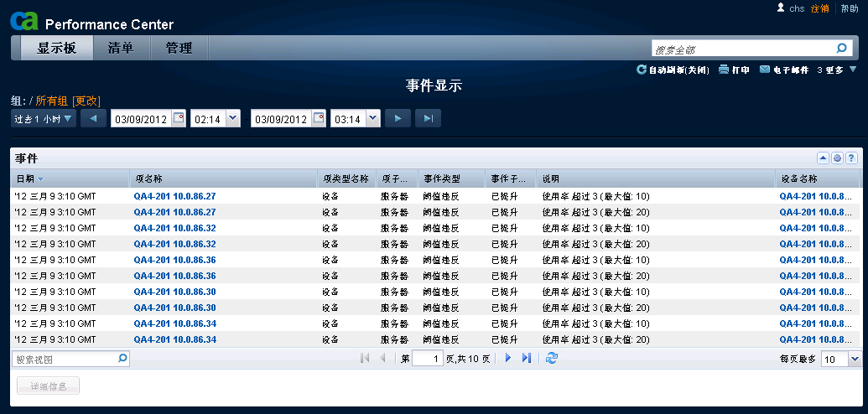
Task: Click the 搜索视图 search input field
Action: [x=65, y=360]
